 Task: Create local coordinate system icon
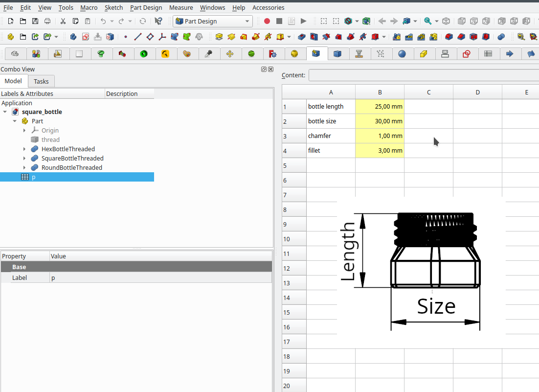pos(162,37)
